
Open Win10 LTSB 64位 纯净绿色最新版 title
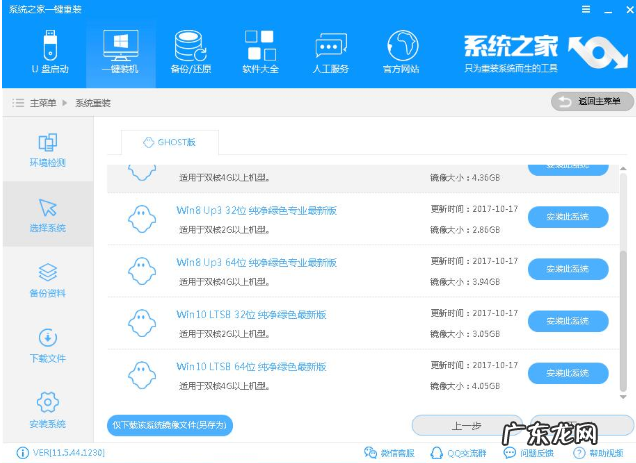251,367
